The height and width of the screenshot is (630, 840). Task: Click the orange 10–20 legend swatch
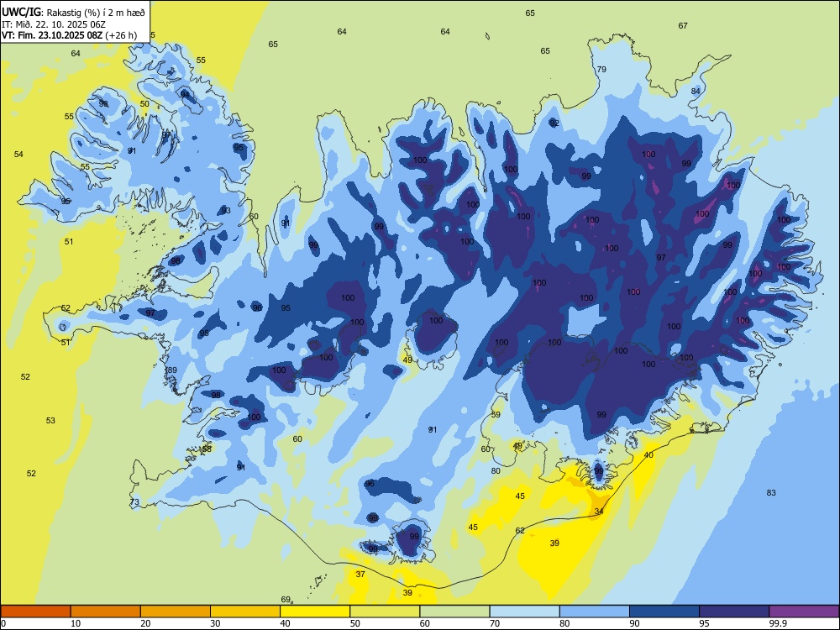(x=106, y=612)
